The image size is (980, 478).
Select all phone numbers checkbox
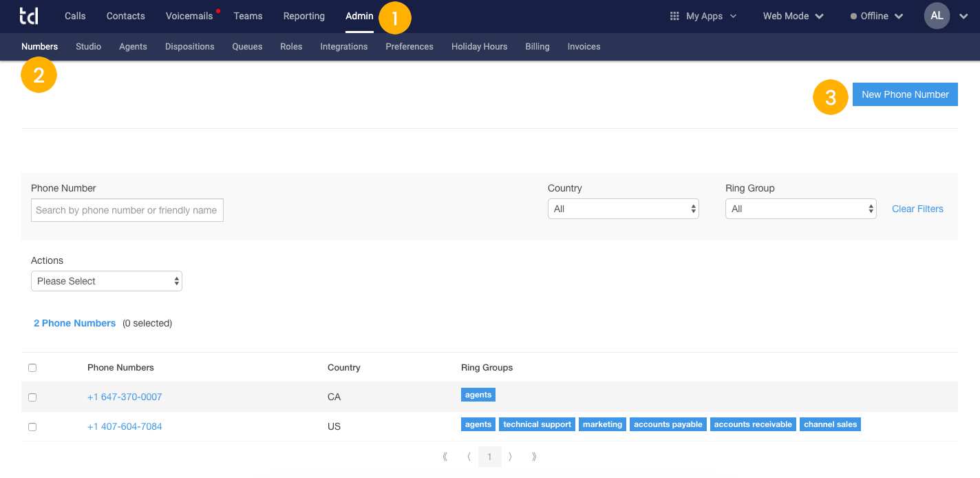[32, 368]
